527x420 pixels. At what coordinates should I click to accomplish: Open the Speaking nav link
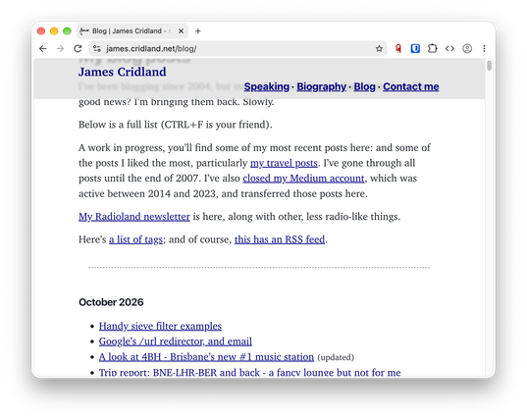tap(267, 86)
